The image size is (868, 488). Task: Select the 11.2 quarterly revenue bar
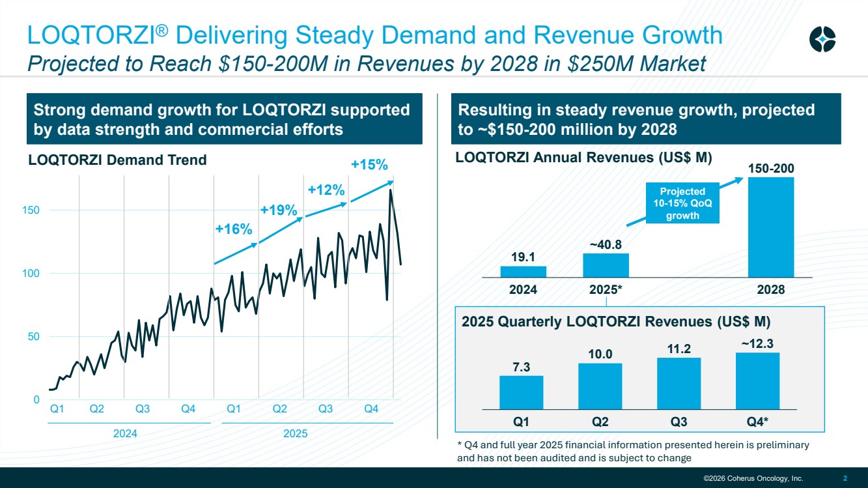point(679,384)
